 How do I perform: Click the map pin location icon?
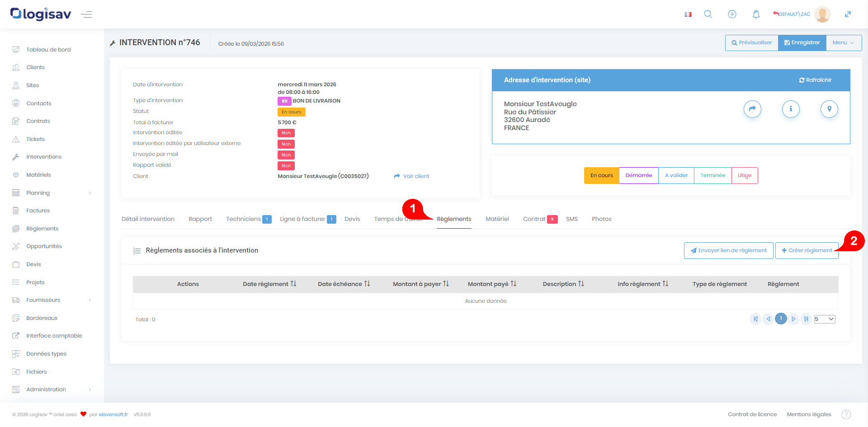point(829,109)
